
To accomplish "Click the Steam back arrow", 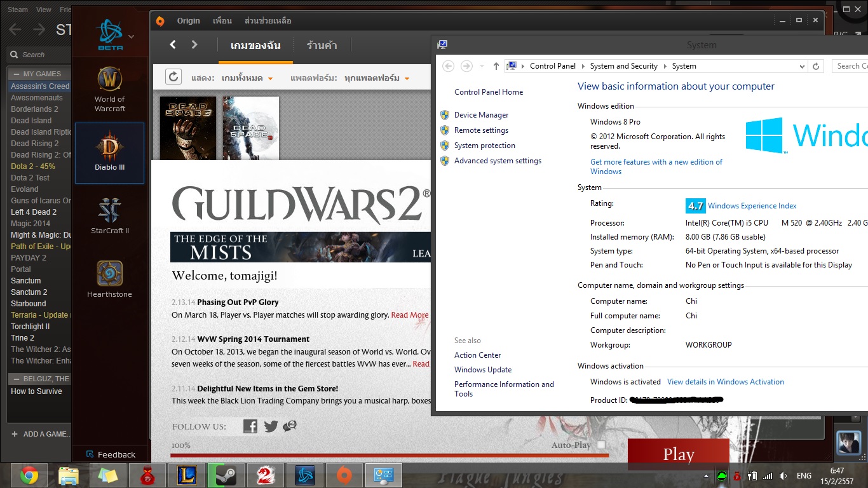I will pyautogui.click(x=15, y=29).
